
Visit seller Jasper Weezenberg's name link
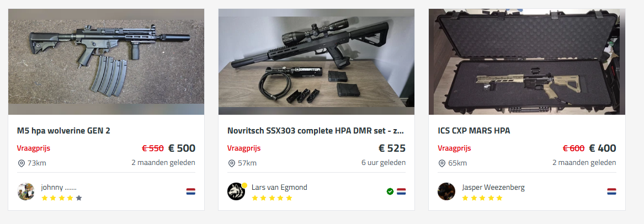tap(493, 188)
